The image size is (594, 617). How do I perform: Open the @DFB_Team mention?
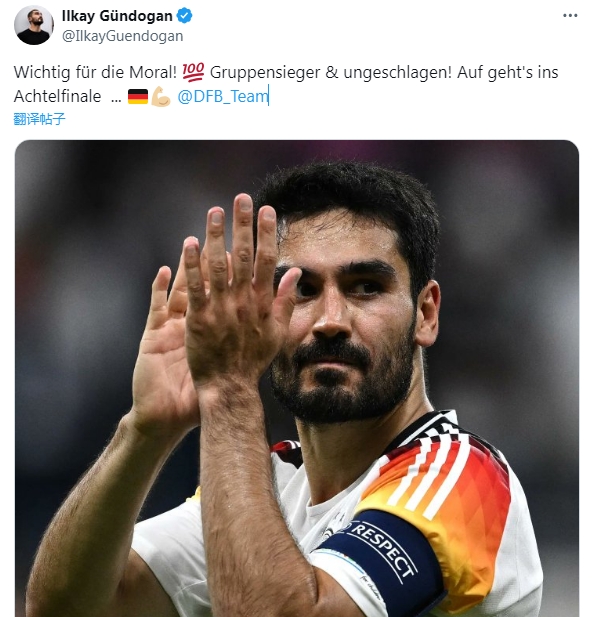pos(223,96)
